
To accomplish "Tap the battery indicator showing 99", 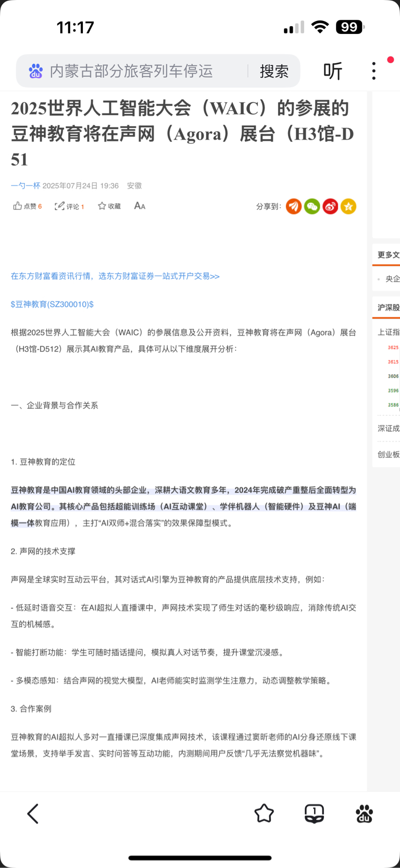I will pos(349,27).
